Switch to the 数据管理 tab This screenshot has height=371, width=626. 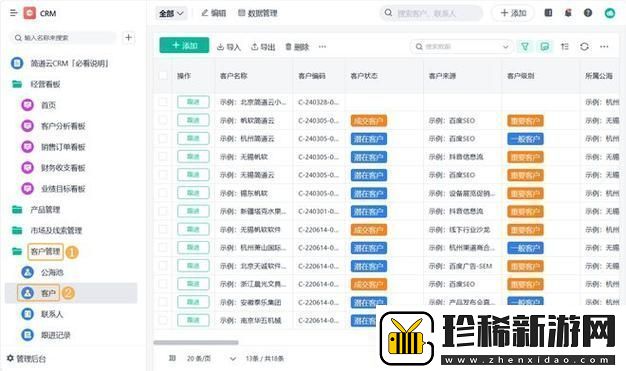[258, 13]
